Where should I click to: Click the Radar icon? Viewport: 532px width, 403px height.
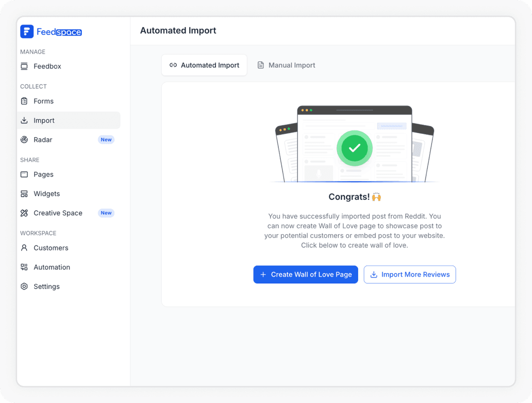point(24,140)
